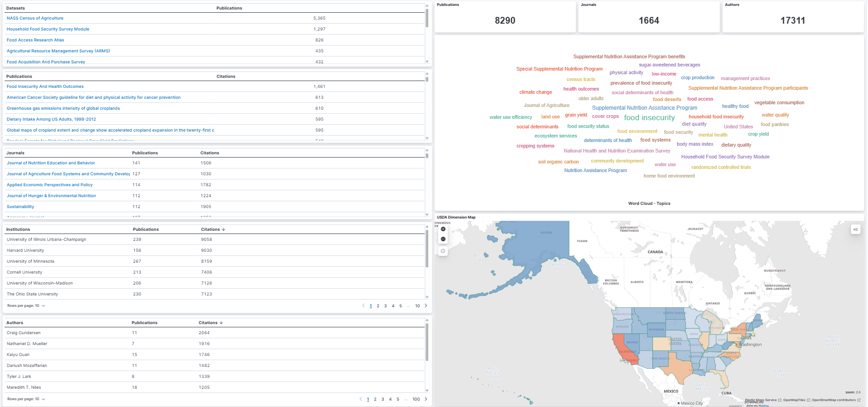Expand the map layers panel icon
The width and height of the screenshot is (868, 407).
click(x=855, y=229)
